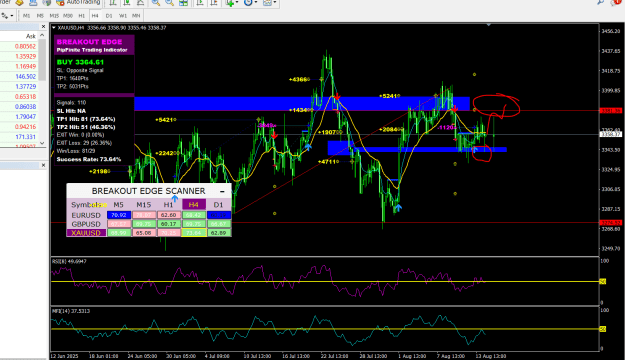Select ask price 171.331
Screen dimensions: 625x360
[x=26, y=137]
